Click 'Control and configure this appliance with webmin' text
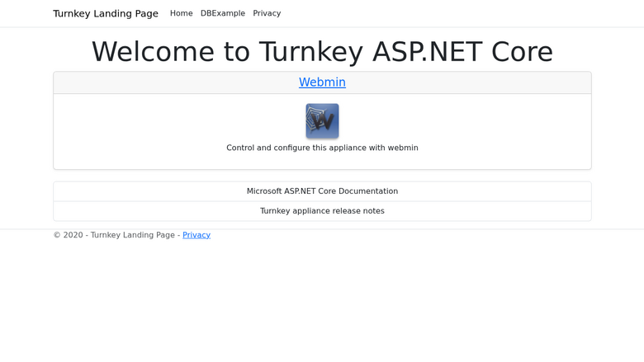 click(x=322, y=148)
